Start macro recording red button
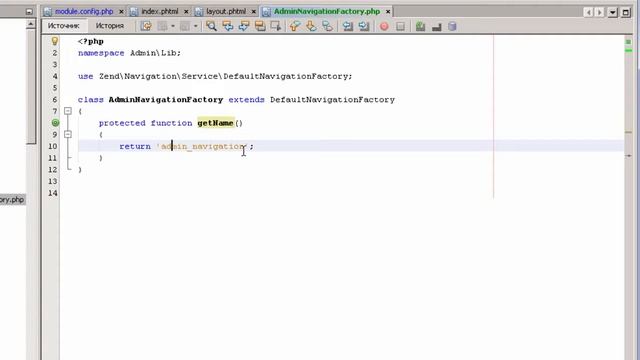 pyautogui.click(x=384, y=27)
